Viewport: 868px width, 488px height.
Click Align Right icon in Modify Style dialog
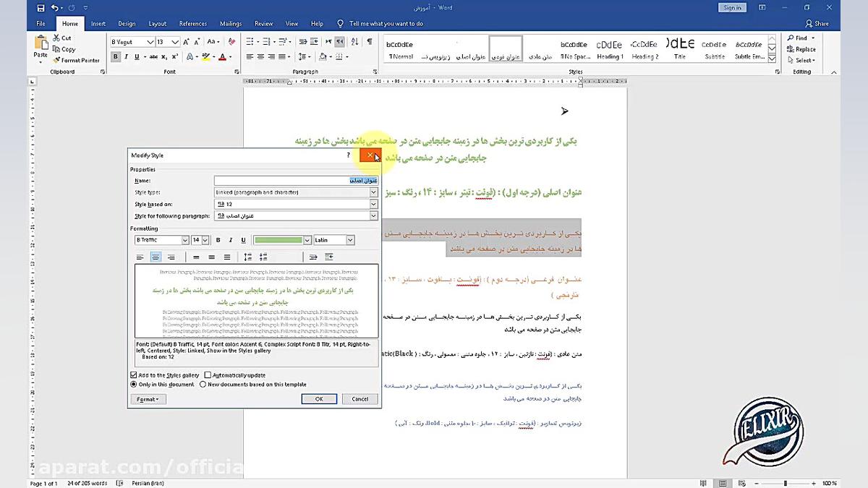tap(171, 257)
